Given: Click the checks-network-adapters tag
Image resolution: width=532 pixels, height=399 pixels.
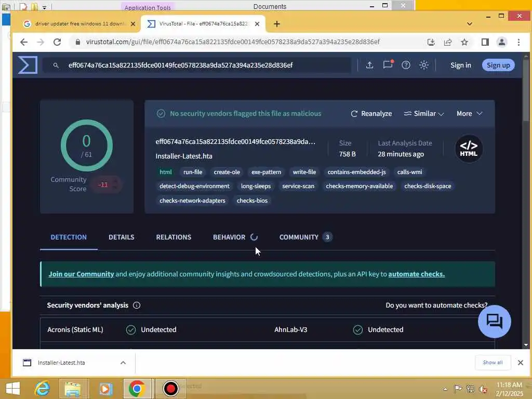Looking at the screenshot, I should [x=192, y=201].
